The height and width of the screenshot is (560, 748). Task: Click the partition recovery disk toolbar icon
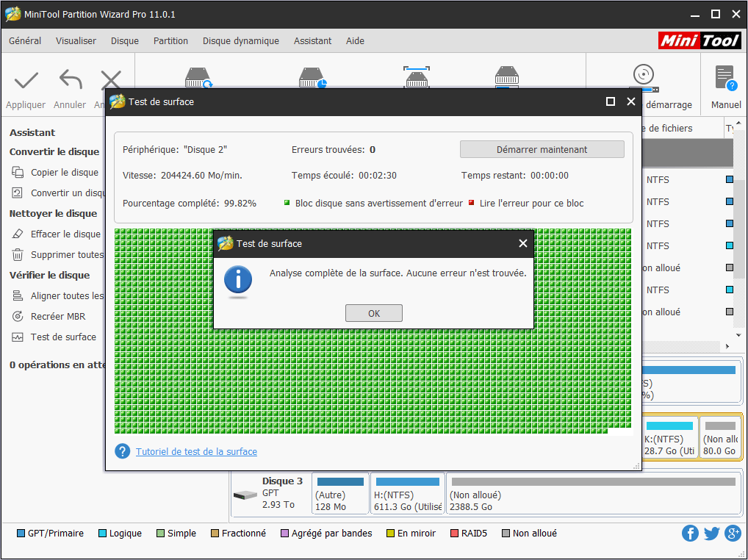point(312,78)
